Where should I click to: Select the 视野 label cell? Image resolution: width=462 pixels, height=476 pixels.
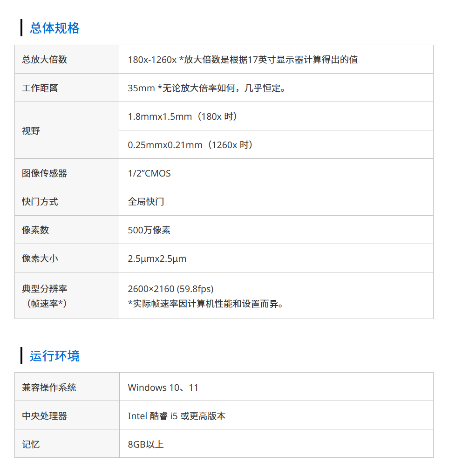[x=67, y=130]
